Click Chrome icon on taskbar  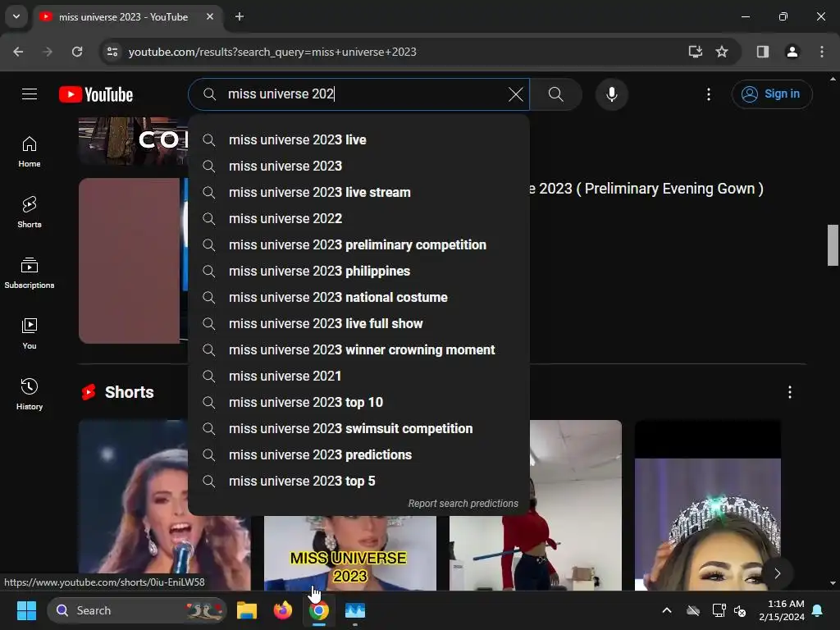pyautogui.click(x=319, y=610)
